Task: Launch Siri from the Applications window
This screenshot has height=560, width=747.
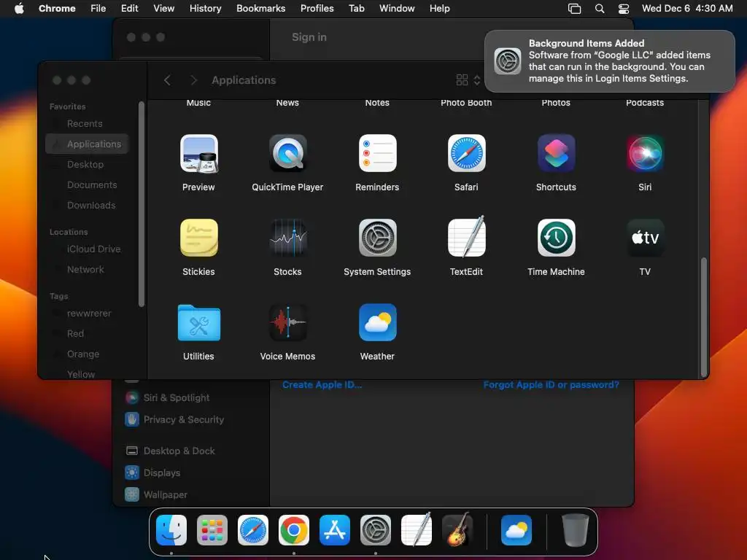Action: point(645,153)
